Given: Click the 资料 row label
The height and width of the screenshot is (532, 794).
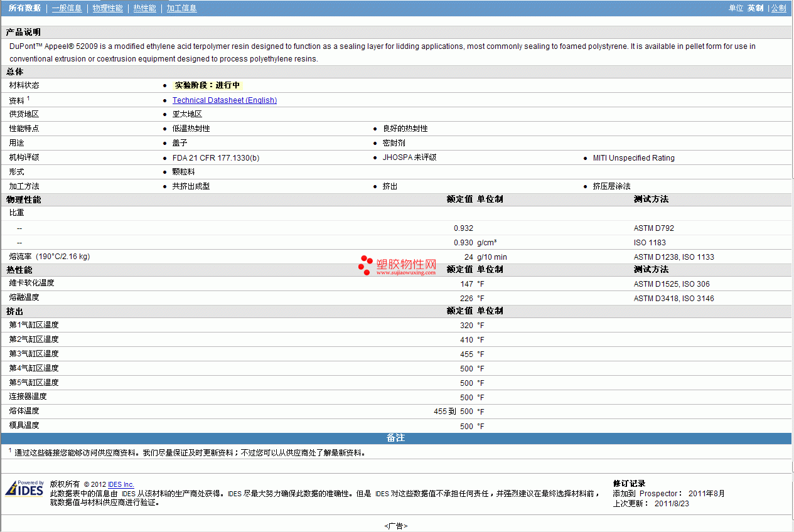Looking at the screenshot, I should click(x=16, y=100).
